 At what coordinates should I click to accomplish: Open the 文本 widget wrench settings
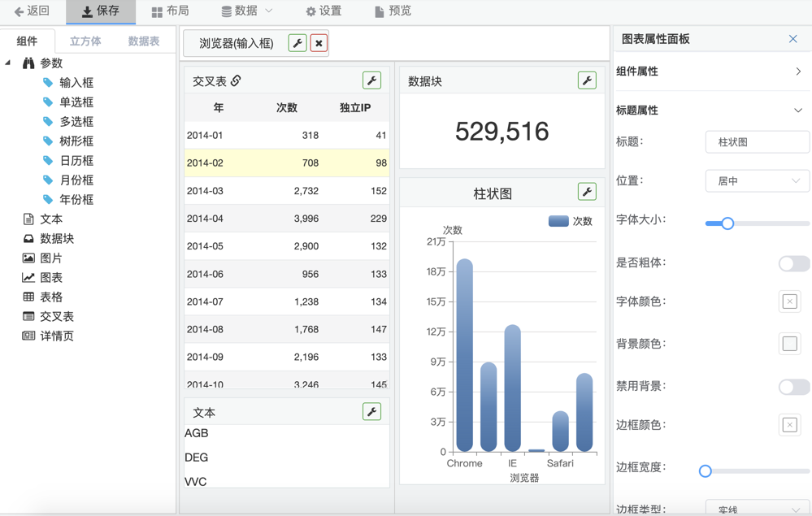[x=371, y=412]
